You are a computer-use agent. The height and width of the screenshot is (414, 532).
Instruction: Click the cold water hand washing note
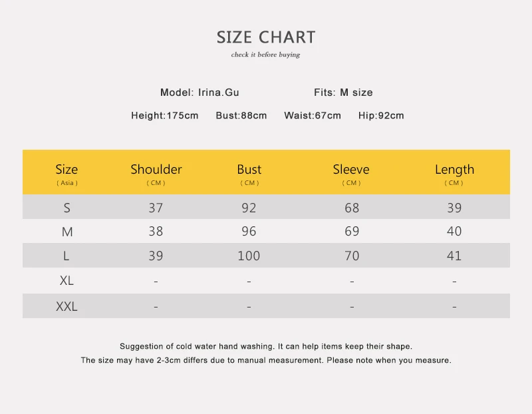pos(266,346)
